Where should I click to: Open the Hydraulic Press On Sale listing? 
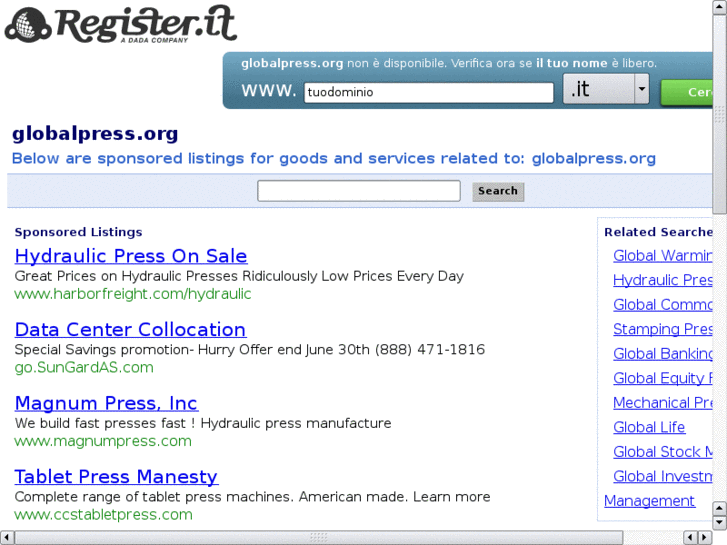click(131, 256)
